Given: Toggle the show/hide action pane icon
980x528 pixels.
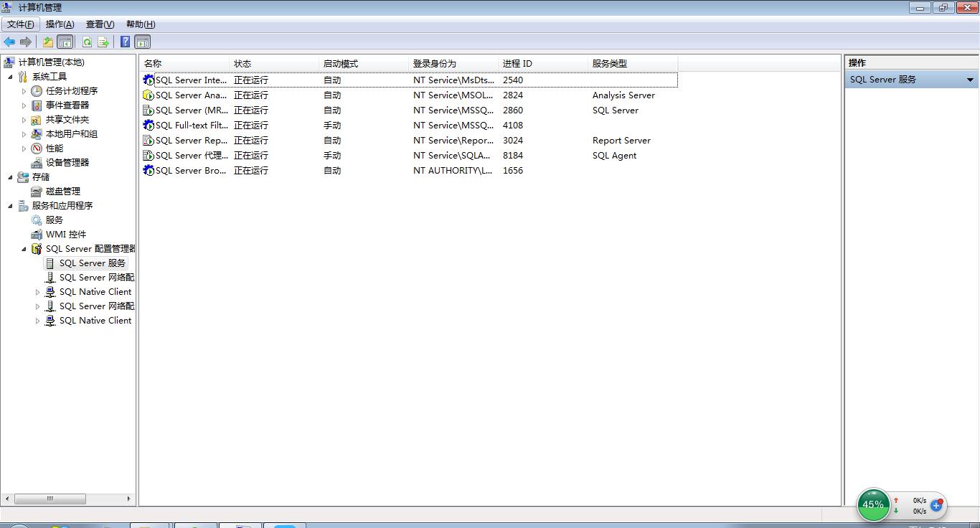Looking at the screenshot, I should pyautogui.click(x=142, y=42).
